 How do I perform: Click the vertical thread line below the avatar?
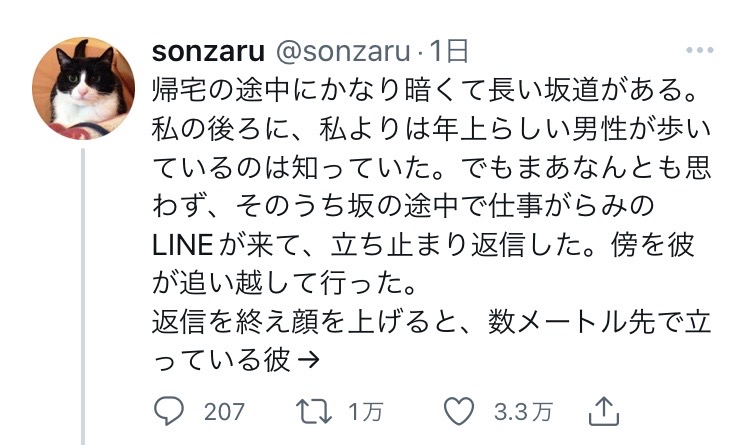85,300
